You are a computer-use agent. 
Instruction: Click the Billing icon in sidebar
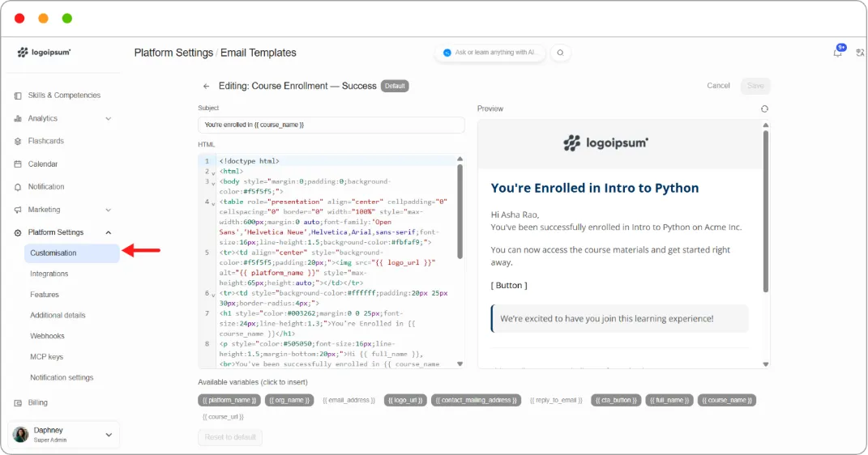[x=18, y=403]
